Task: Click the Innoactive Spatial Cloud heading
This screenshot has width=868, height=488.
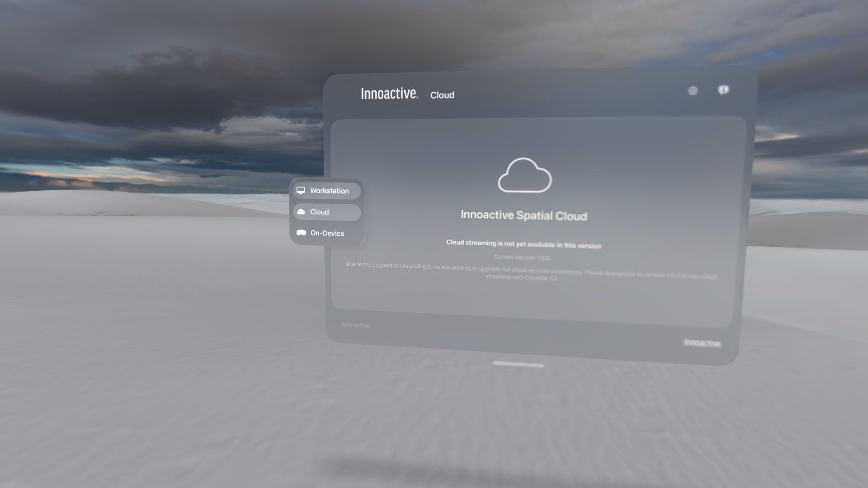Action: pyautogui.click(x=524, y=216)
